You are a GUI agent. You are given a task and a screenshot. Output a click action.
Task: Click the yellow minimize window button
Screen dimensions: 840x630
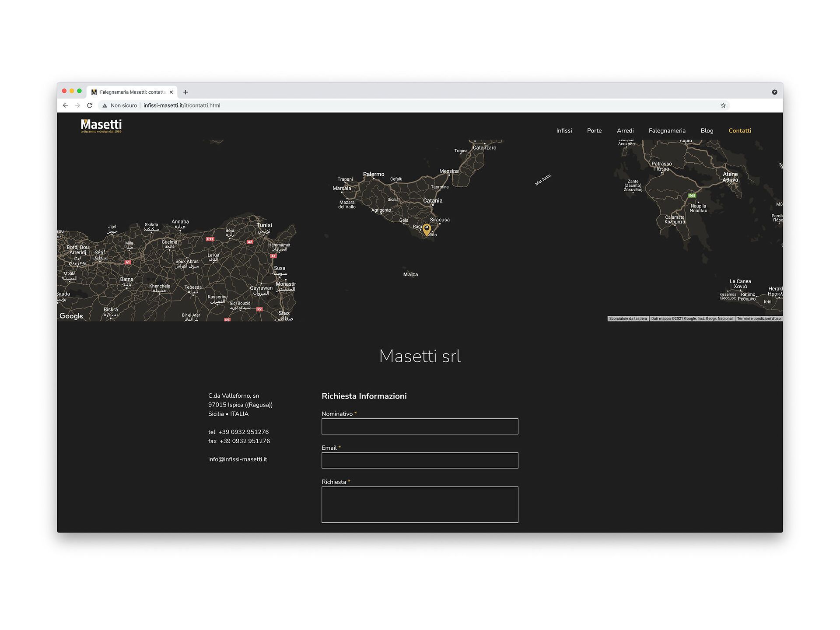(x=72, y=91)
